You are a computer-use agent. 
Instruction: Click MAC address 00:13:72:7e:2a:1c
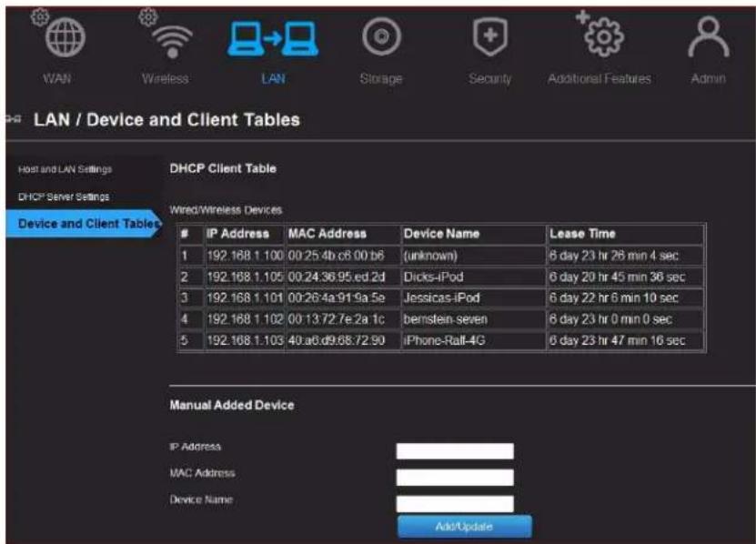pyautogui.click(x=337, y=319)
